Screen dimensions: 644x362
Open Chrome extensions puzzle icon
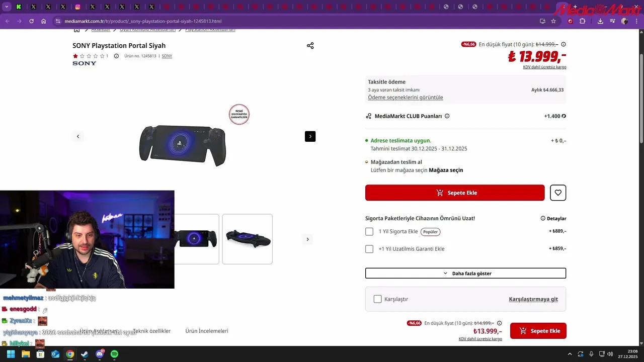pyautogui.click(x=583, y=21)
